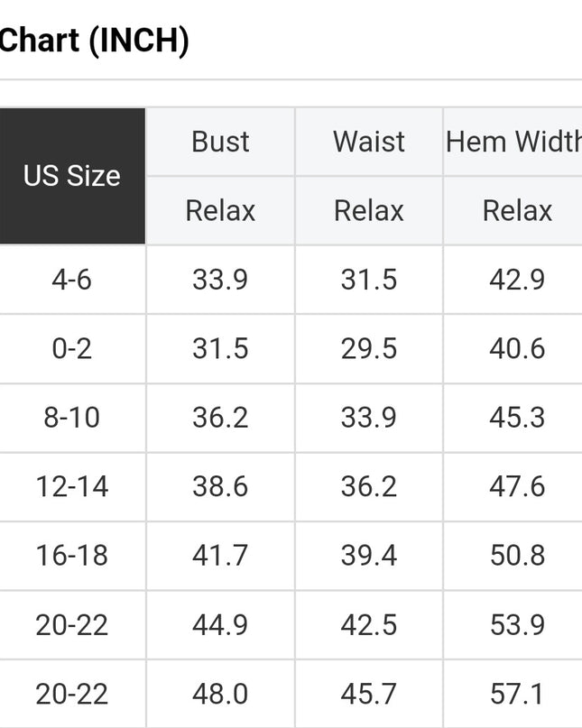The image size is (582, 728).
Task: Select the Waist column header
Action: [369, 142]
